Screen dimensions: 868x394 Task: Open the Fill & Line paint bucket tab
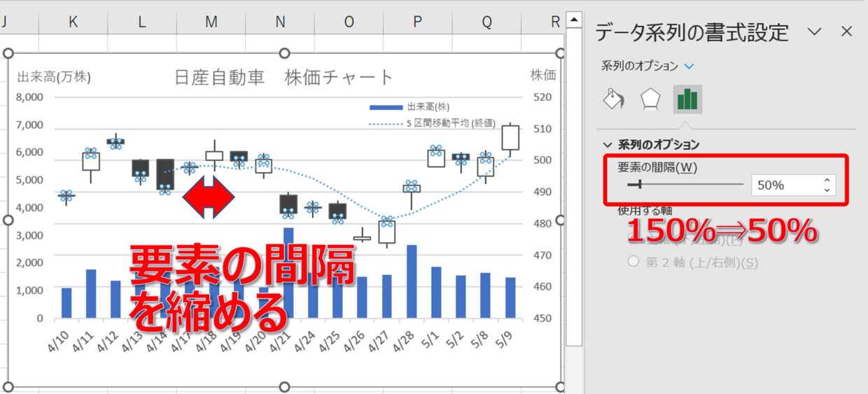614,99
